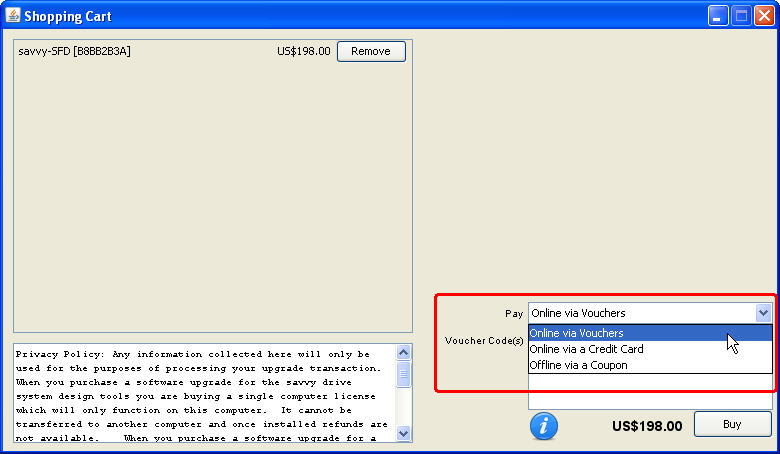Click the Pay combo box field
780x454 pixels.
650,313
